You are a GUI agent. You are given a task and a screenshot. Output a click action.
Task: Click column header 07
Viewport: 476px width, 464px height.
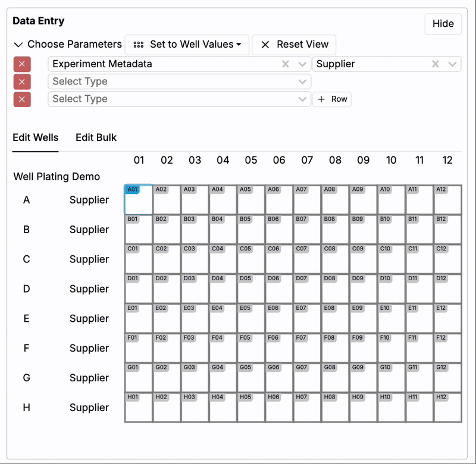pyautogui.click(x=307, y=160)
